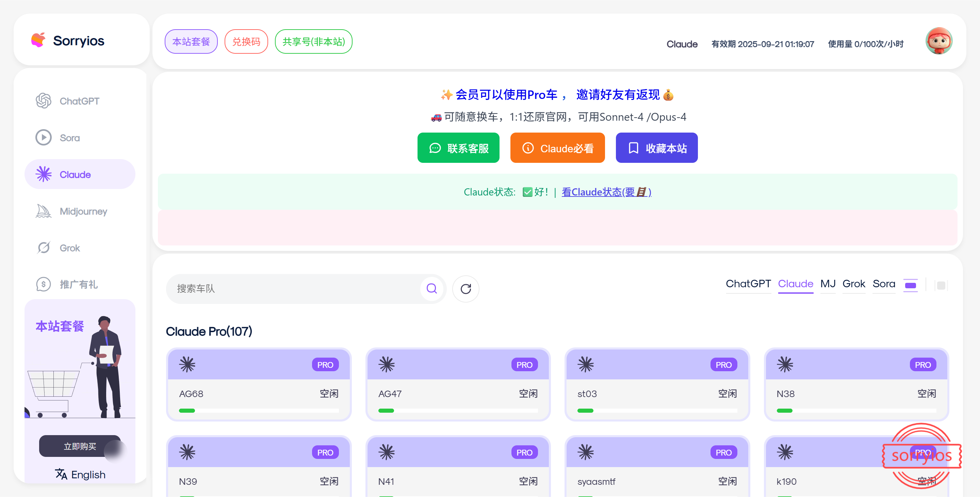Select Grok filter tab

click(854, 284)
